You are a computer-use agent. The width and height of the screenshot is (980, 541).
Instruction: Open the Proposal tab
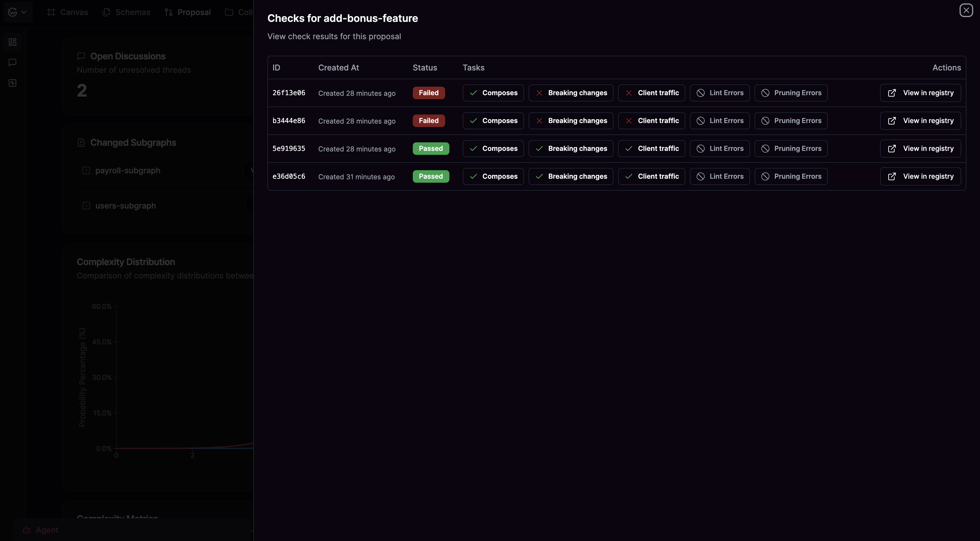188,12
